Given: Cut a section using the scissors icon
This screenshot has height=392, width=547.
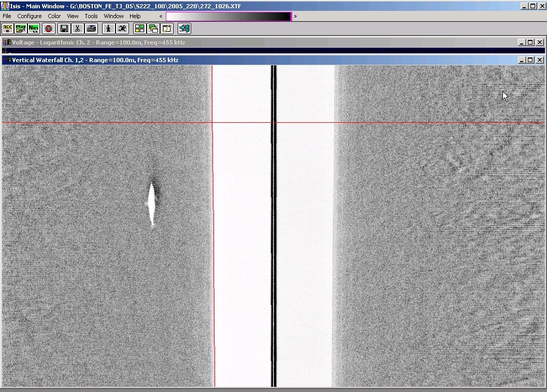Looking at the screenshot, I should coord(77,28).
